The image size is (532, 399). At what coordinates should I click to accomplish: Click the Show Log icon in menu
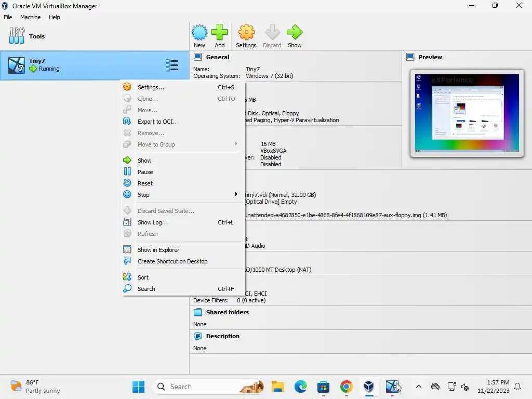(127, 222)
